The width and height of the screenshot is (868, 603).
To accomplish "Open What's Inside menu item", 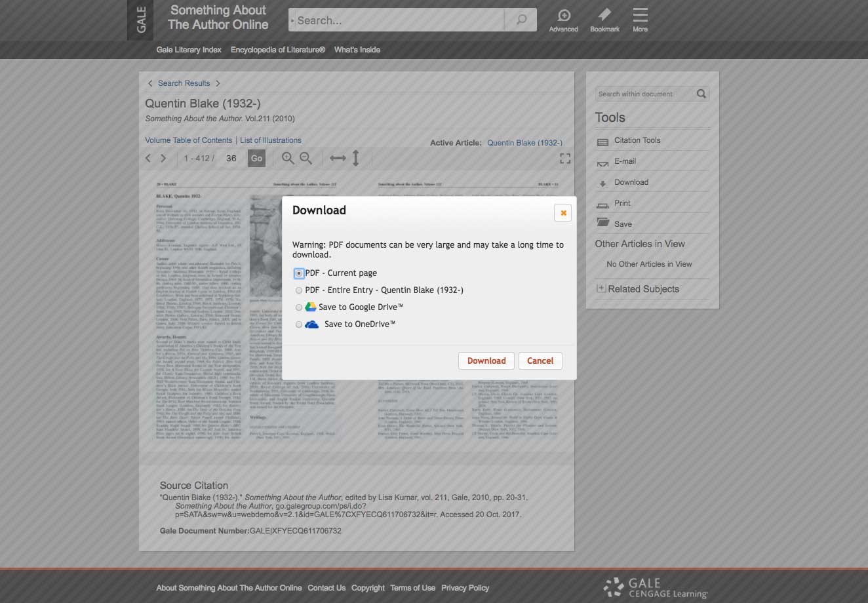I will click(x=357, y=50).
